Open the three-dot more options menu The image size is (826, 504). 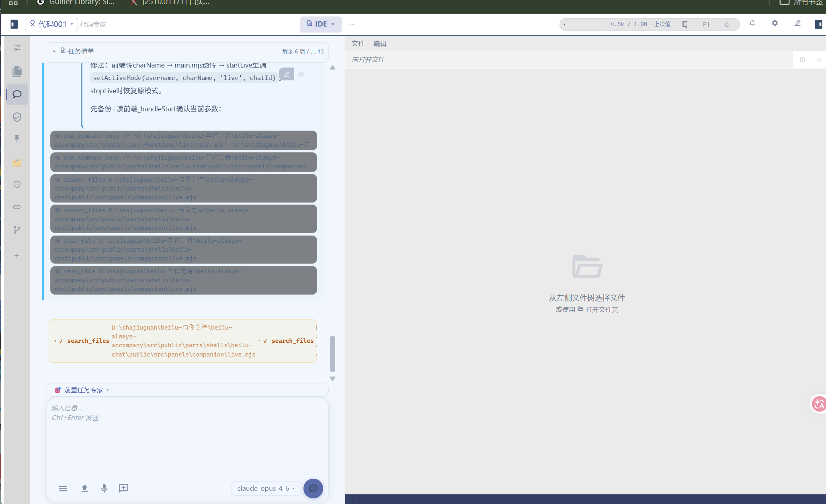coord(353,24)
